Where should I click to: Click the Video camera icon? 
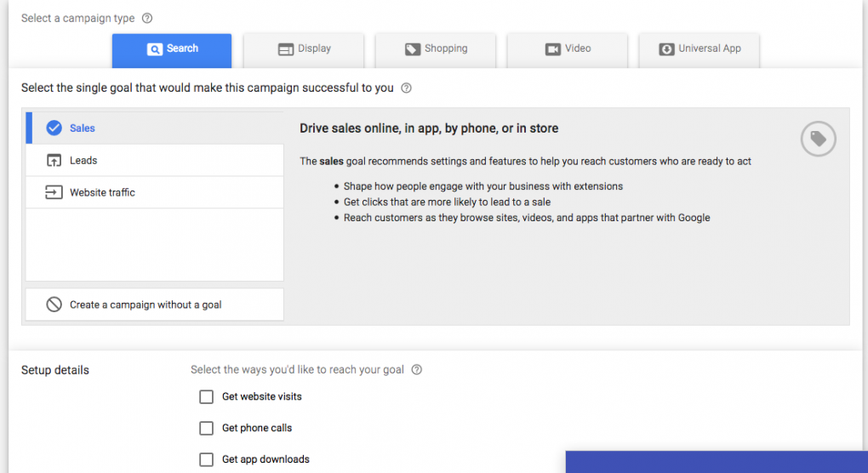tap(553, 49)
